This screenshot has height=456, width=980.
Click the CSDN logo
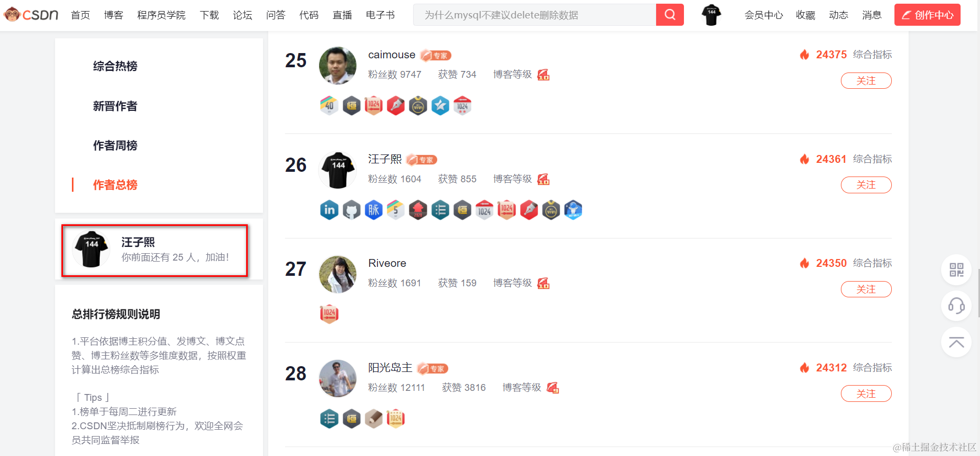31,15
